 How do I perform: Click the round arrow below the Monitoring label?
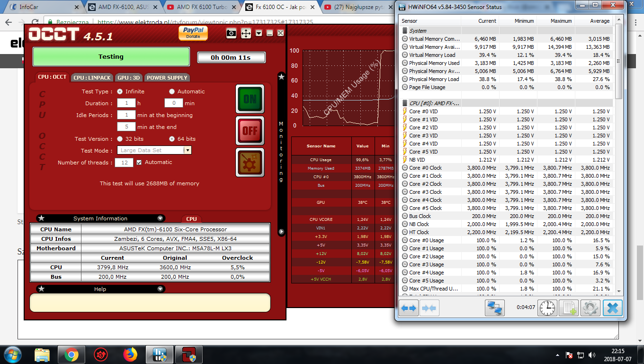281,232
